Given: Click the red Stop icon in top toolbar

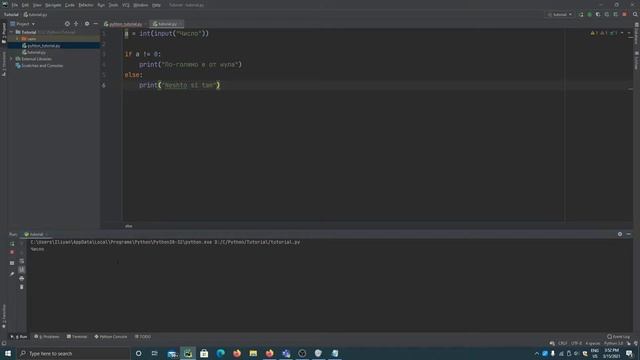Looking at the screenshot, I should click(x=624, y=15).
